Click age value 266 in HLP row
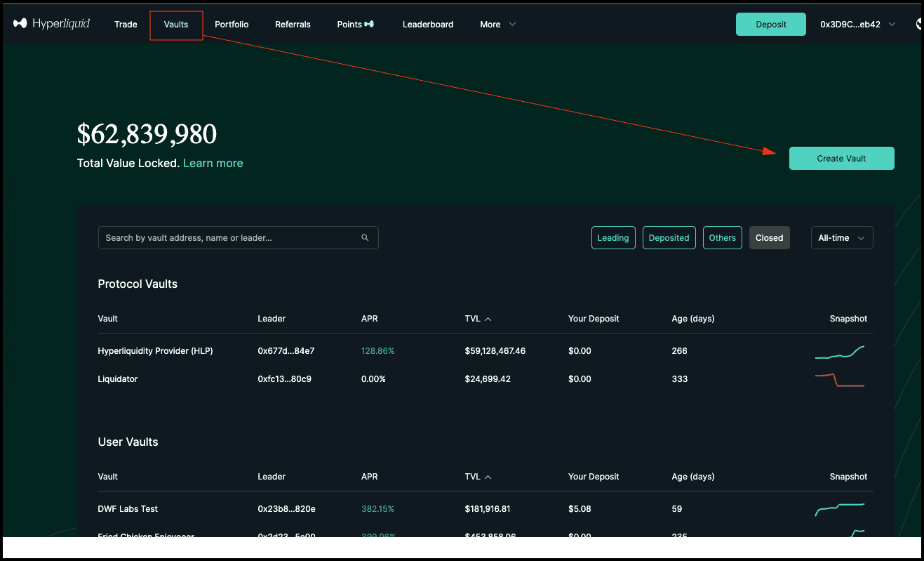Viewport: 924px width, 561px height. point(679,351)
